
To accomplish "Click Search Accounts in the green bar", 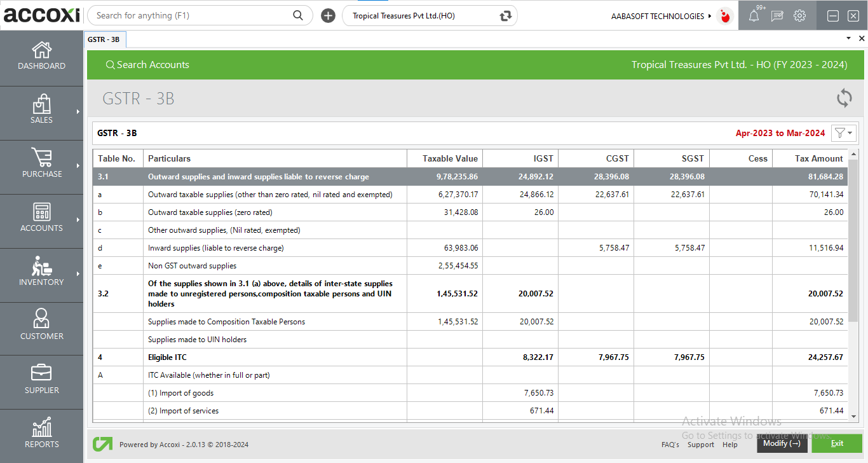I will [x=147, y=64].
